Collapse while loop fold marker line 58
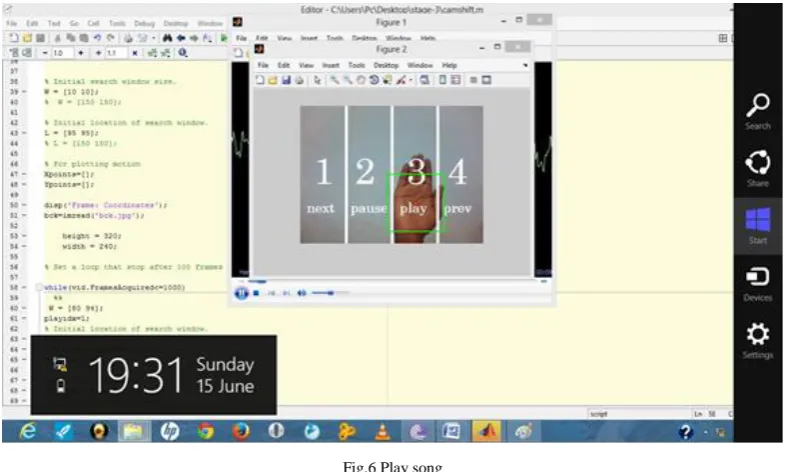The height and width of the screenshot is (472, 787). (x=39, y=287)
